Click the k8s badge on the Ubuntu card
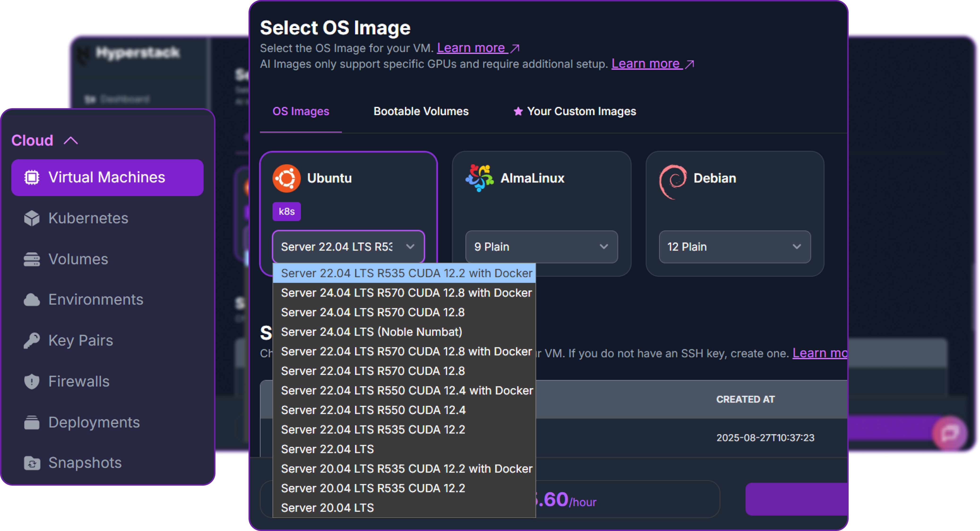 (x=286, y=211)
